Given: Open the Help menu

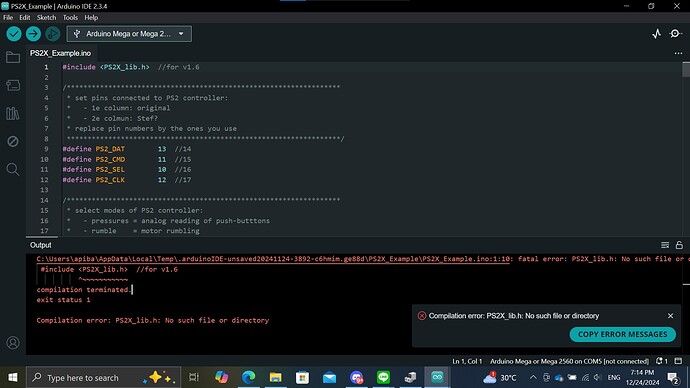Looking at the screenshot, I should click(x=91, y=18).
